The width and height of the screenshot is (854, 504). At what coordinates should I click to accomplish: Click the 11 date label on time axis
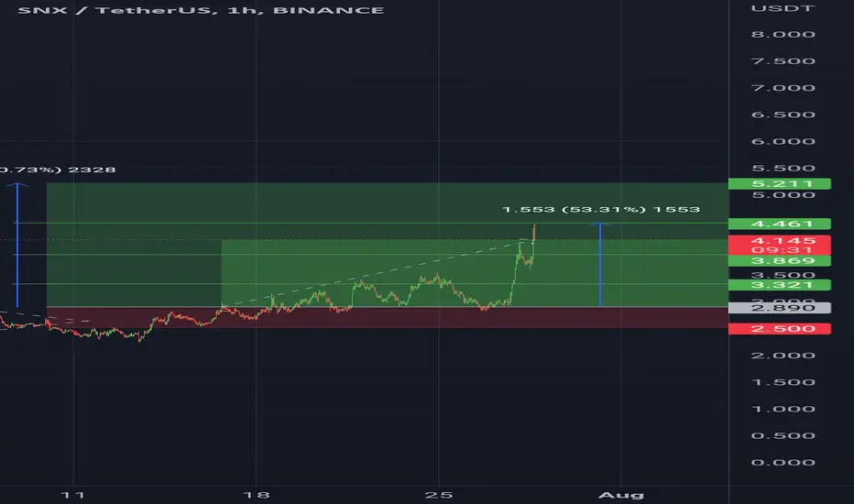coord(72,495)
